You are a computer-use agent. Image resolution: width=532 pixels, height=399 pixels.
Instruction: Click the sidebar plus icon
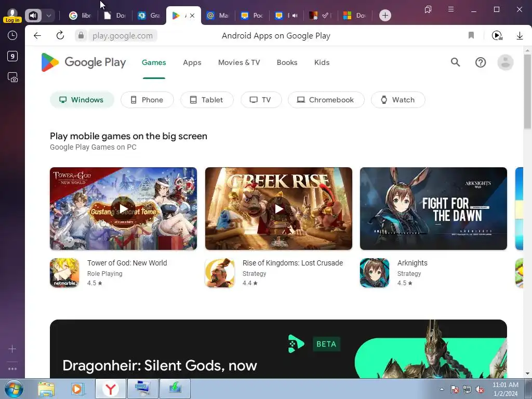point(12,349)
